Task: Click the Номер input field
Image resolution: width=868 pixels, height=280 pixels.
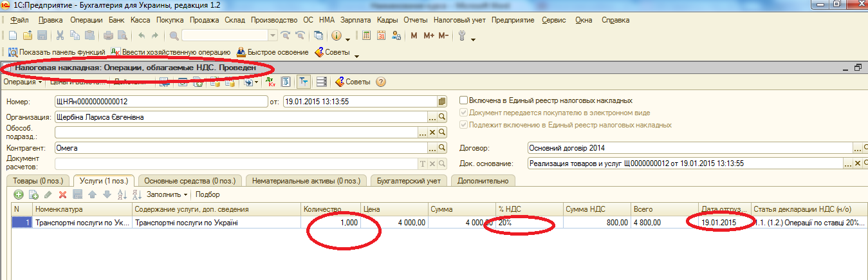Action: coord(161,101)
